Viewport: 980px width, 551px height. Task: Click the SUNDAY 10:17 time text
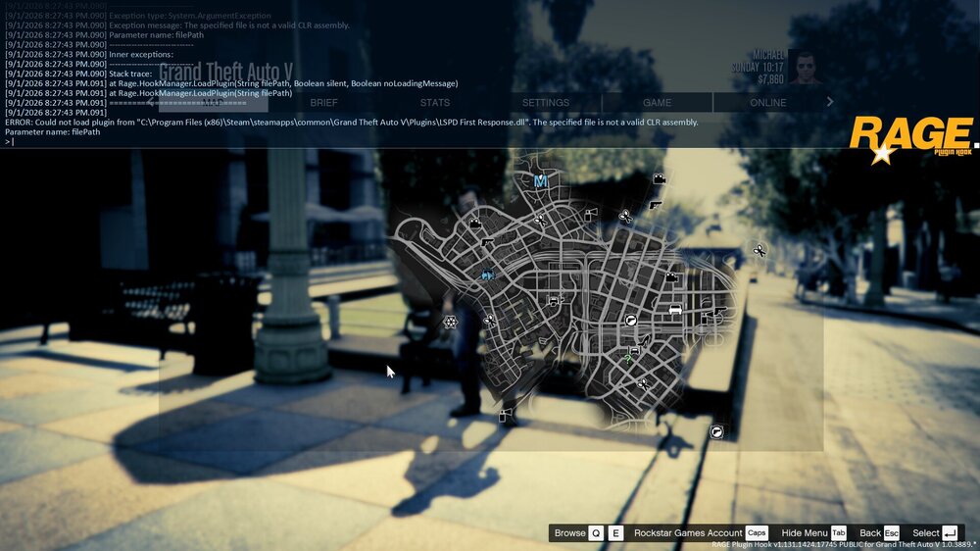click(758, 67)
